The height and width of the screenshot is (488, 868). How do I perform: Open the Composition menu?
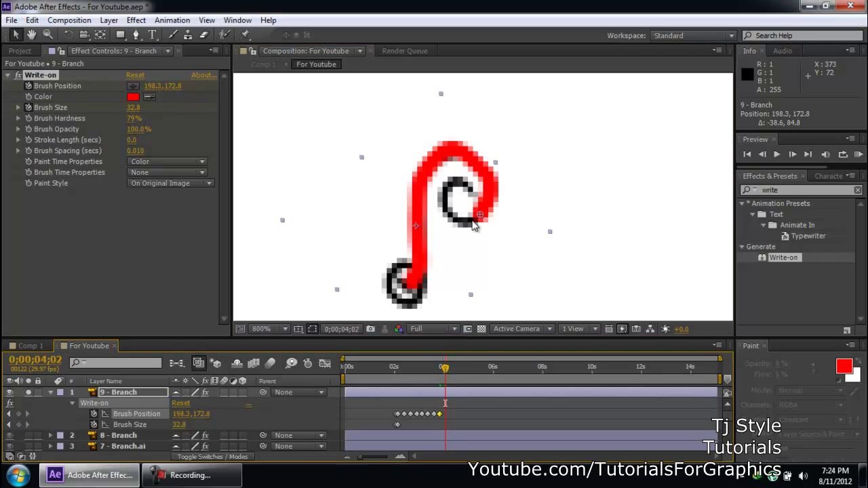(x=69, y=20)
